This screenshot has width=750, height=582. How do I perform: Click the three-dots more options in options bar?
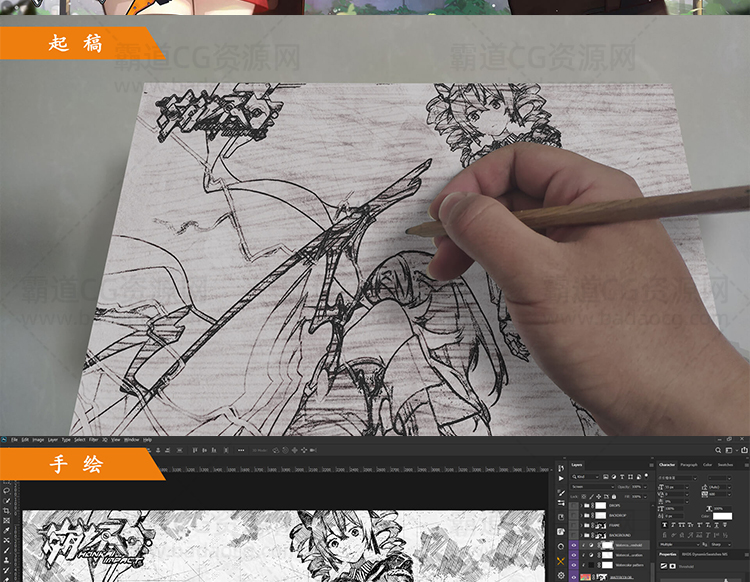241,450
